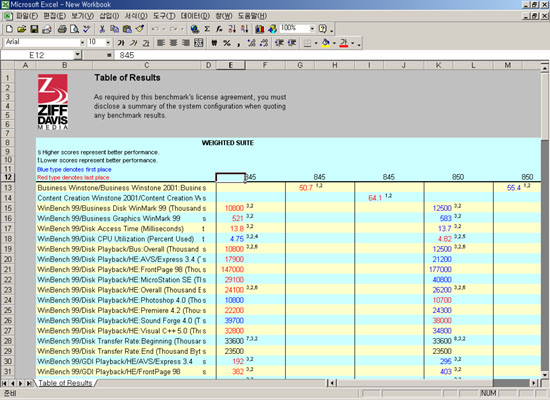Create a new workbook with New icon
550x400 pixels.
[x=9, y=29]
